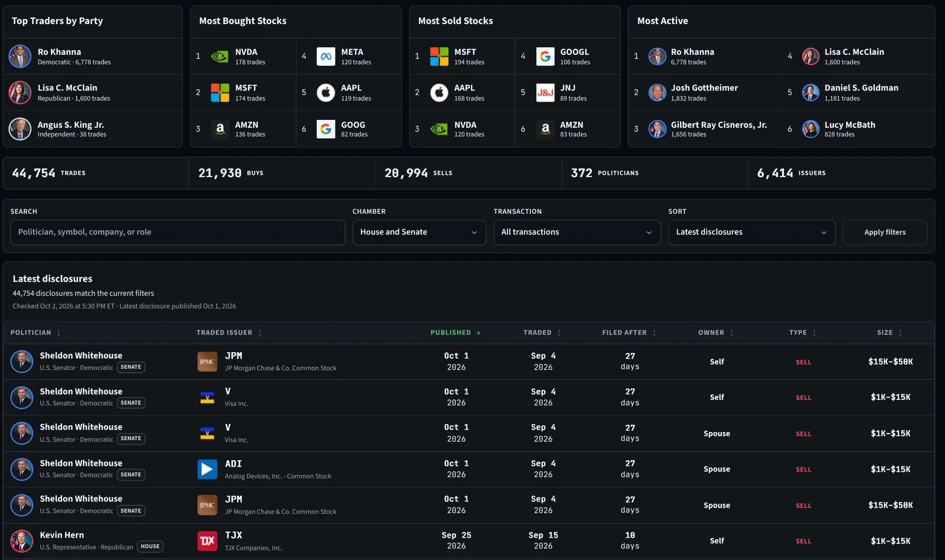Focus the politician, symbol, company search field

178,232
